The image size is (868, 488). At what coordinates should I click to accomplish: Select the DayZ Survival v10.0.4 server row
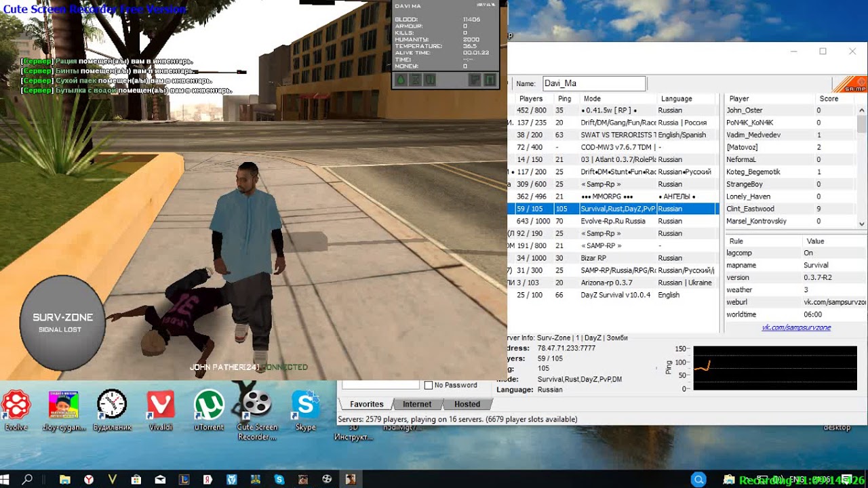pos(613,295)
